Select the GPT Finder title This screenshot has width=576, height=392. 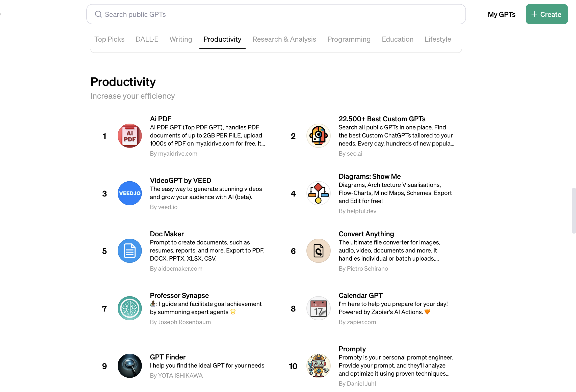point(168,357)
